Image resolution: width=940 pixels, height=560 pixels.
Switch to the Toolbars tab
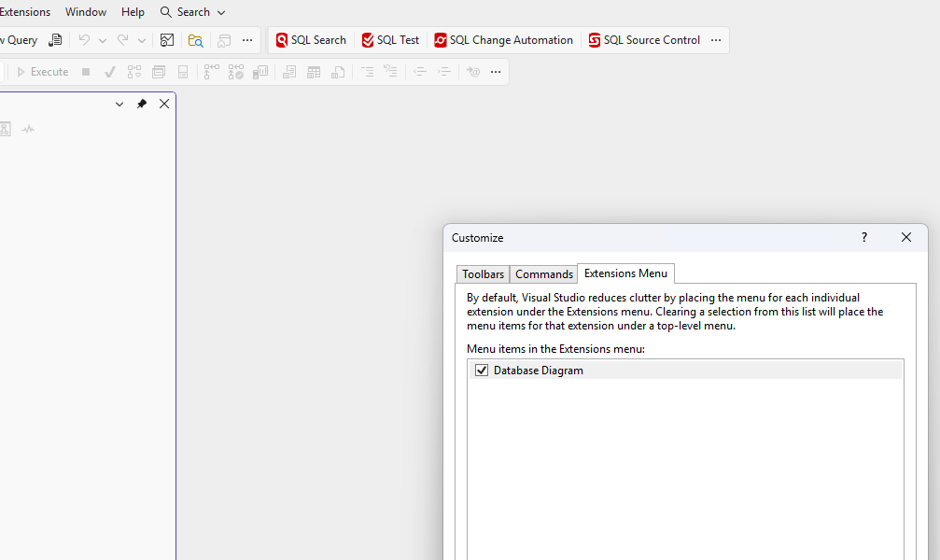point(483,274)
